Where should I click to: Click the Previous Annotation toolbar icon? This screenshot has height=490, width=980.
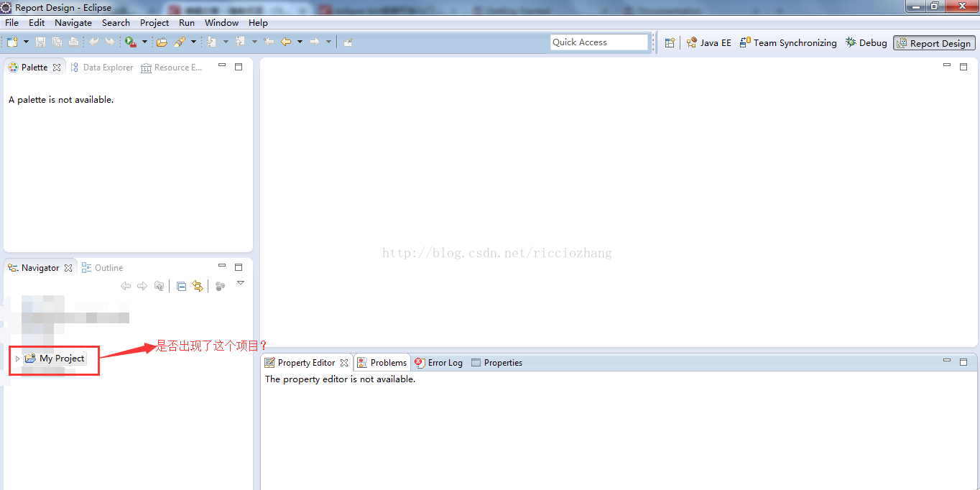(x=240, y=42)
